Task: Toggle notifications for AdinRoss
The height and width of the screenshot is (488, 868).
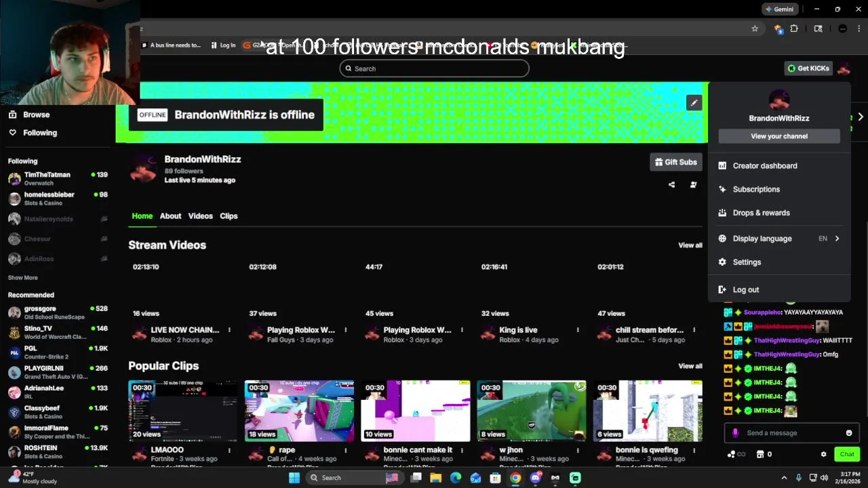Action: (x=104, y=259)
